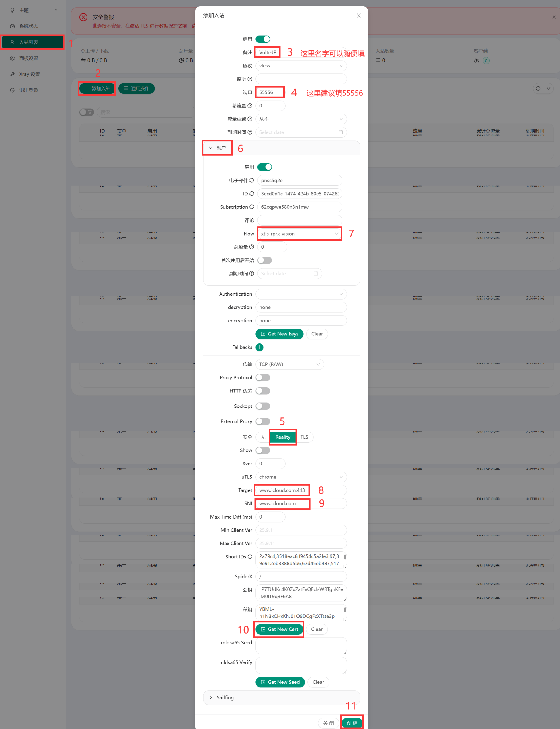
Task: Open the uTLS chrome dropdown
Action: click(301, 477)
